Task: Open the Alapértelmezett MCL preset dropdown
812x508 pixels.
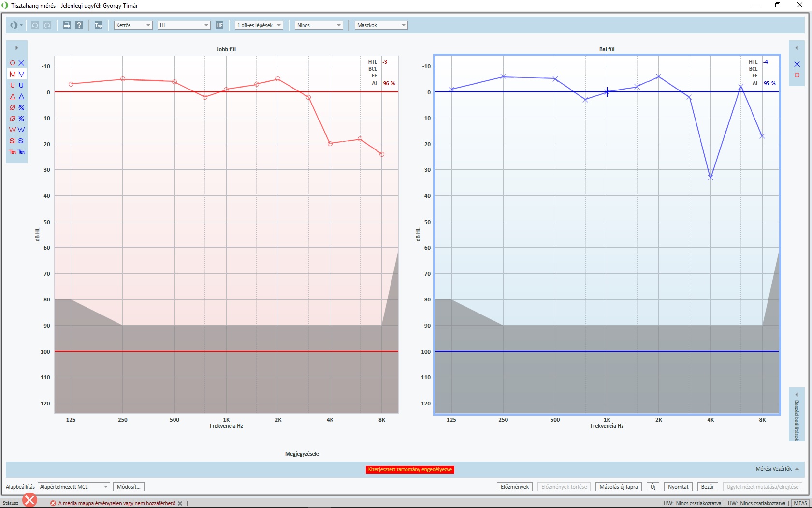Action: [x=74, y=487]
